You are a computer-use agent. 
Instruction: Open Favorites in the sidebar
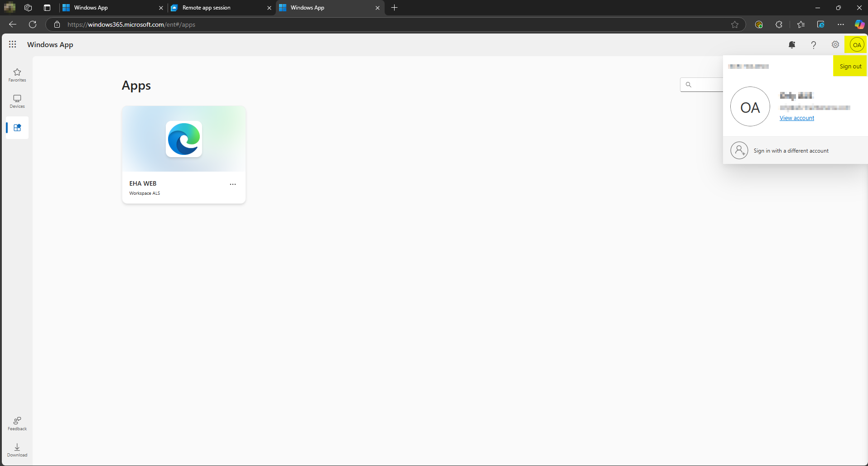(17, 75)
